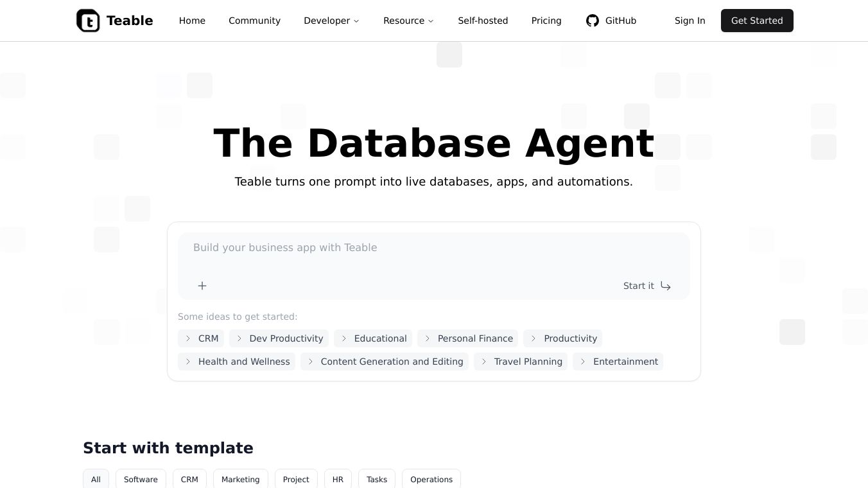Open the Community nav item
Viewport: 868px width, 488px height.
[x=254, y=21]
